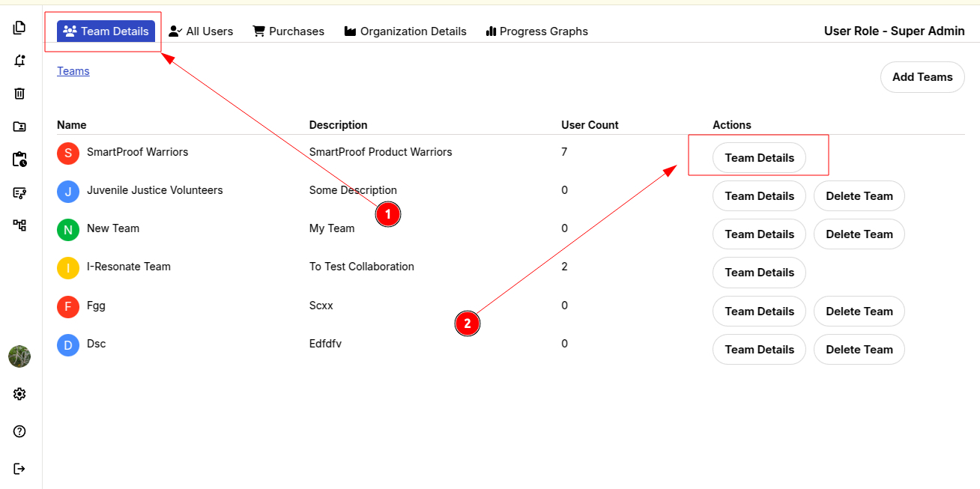Go to Organization Details tab
This screenshot has height=489, width=980.
tap(405, 31)
